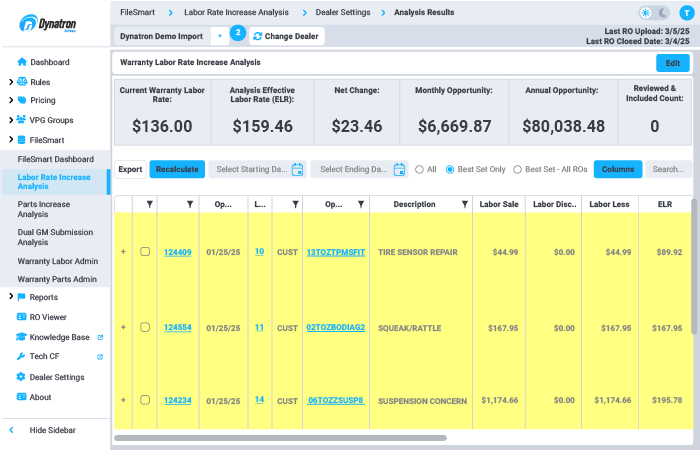Click the Dealer Settings gear icon
Viewport: 700px width, 450px height.
[x=21, y=376]
